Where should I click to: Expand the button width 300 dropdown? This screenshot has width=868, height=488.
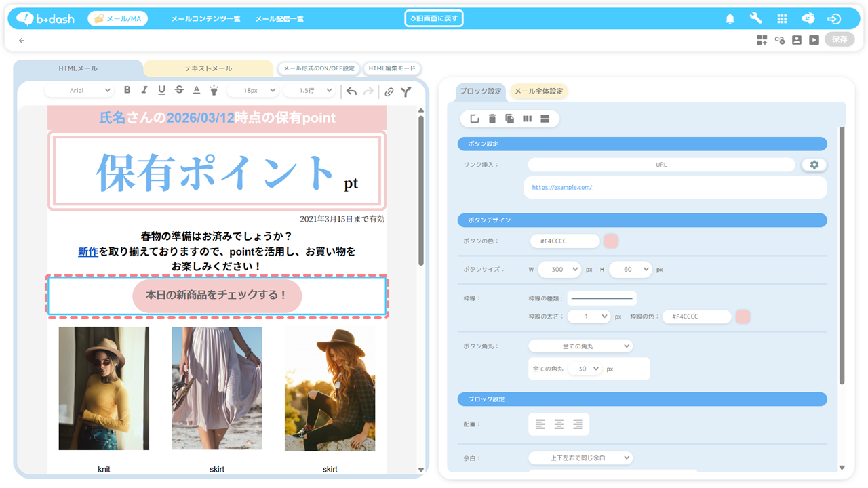coord(559,270)
